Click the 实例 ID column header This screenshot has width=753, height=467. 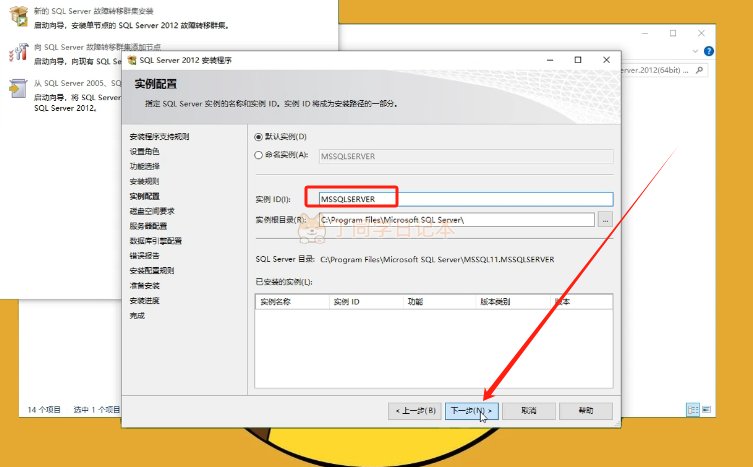[366, 302]
